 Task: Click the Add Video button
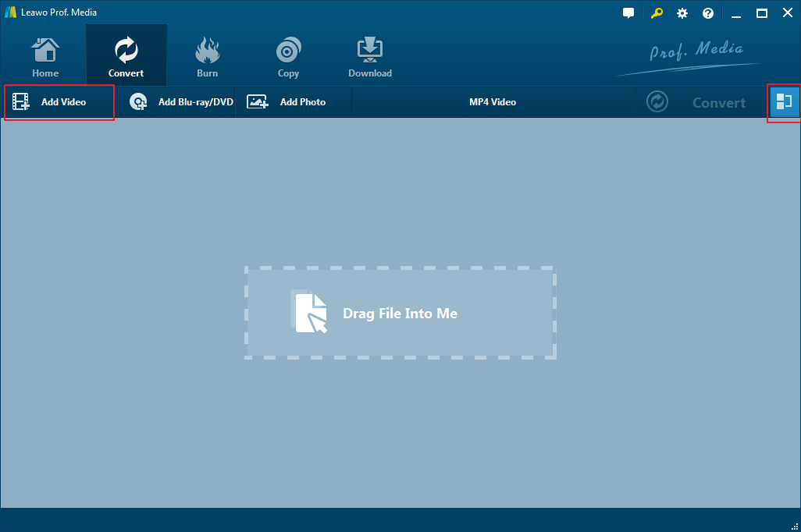tap(59, 102)
